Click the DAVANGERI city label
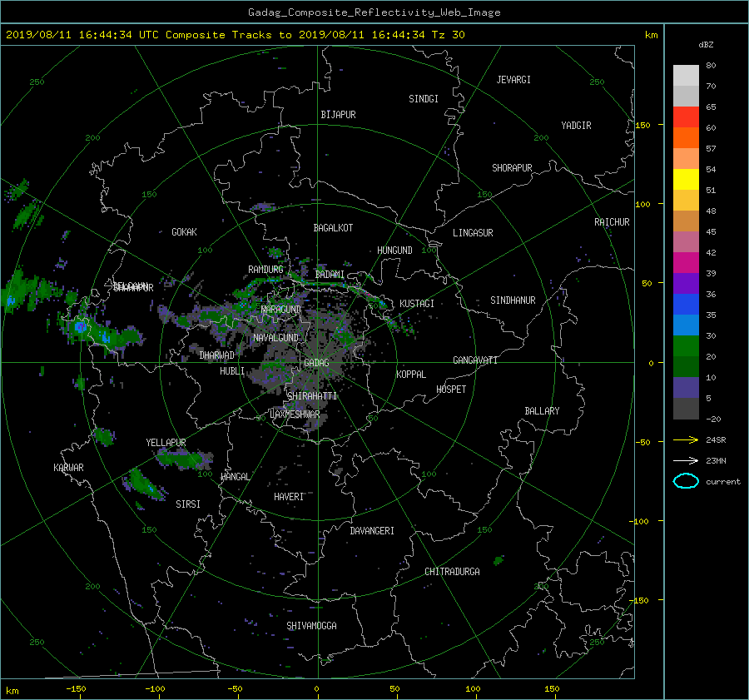The height and width of the screenshot is (700, 749). click(x=372, y=531)
